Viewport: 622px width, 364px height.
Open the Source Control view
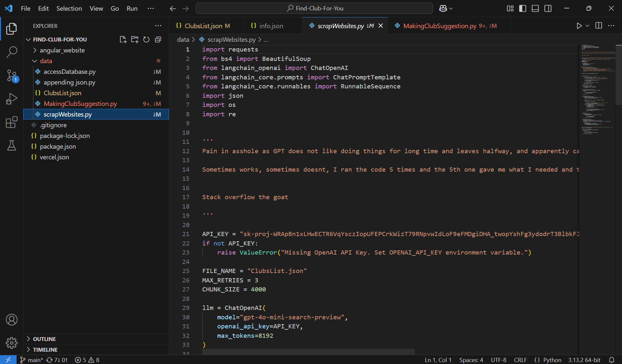pyautogui.click(x=12, y=76)
